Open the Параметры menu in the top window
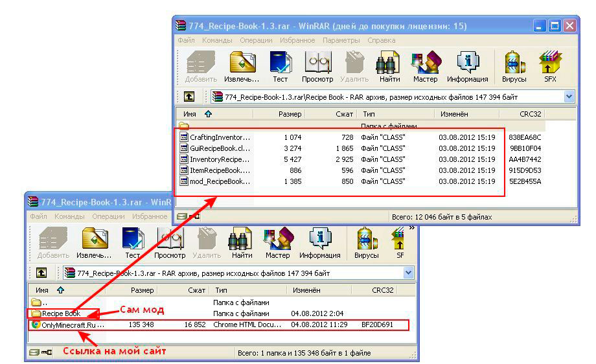 [341, 40]
